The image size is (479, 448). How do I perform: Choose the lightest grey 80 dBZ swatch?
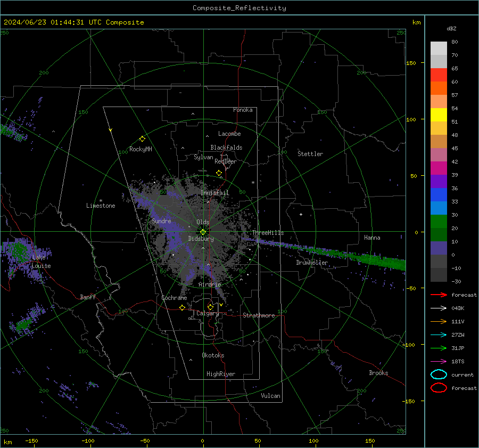tap(439, 48)
